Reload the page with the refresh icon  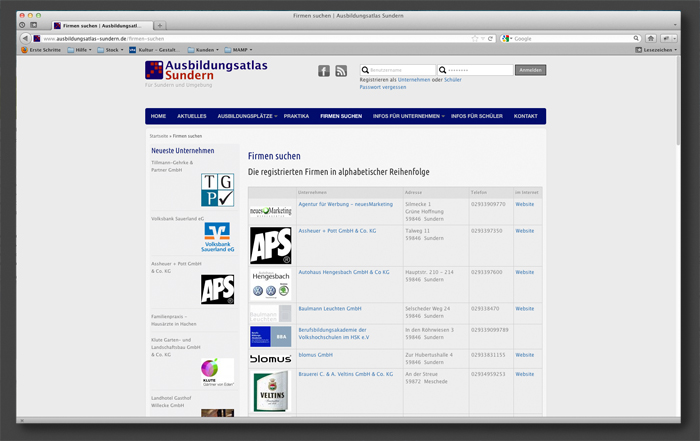(490, 38)
